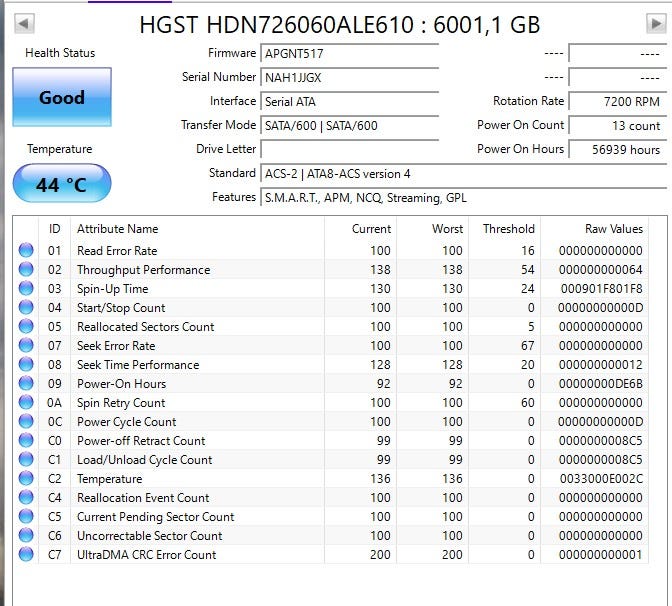Image resolution: width=672 pixels, height=606 pixels.
Task: Click the status orb for Spin-Up Time
Action: pyautogui.click(x=26, y=288)
